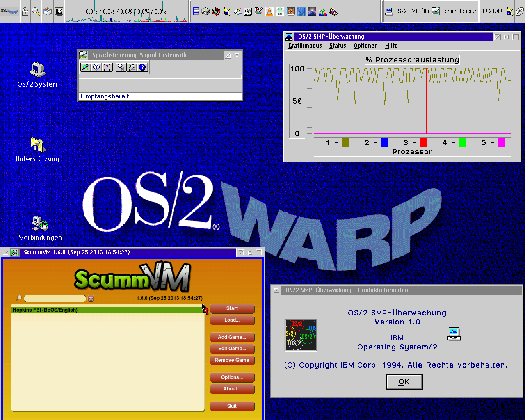This screenshot has height=420, width=525.
Task: Click the purple question mark with arrows icon
Action: [x=107, y=67]
